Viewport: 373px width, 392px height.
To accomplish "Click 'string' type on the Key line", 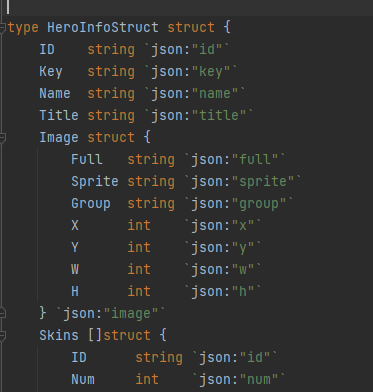I will pos(111,72).
